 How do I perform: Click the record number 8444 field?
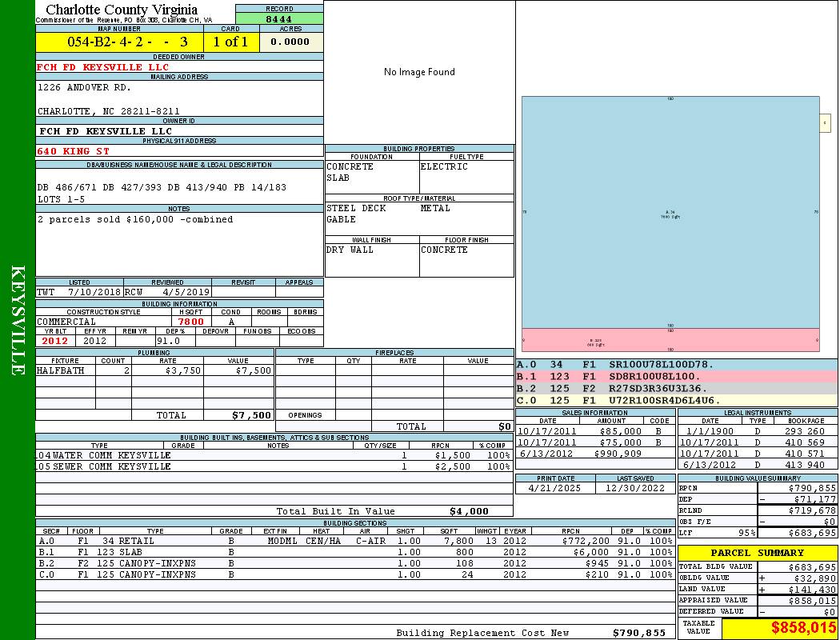click(279, 18)
